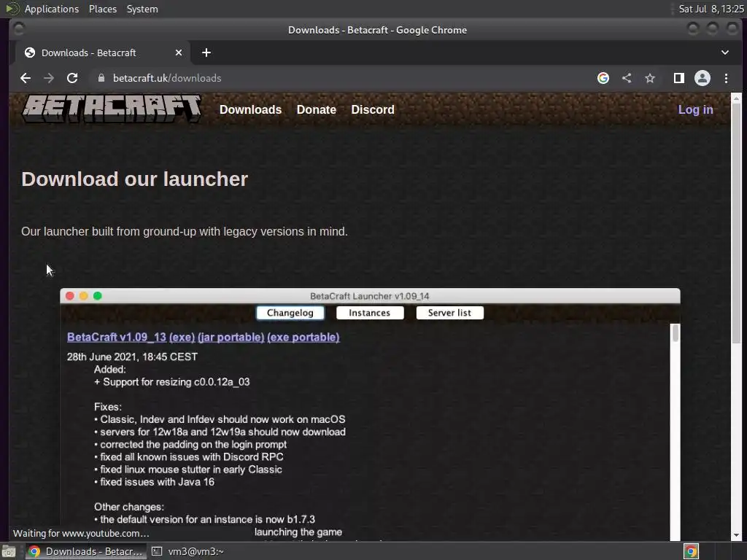Switch to Downloads - Betacraft taskbar item
747x560 pixels.
[85, 551]
